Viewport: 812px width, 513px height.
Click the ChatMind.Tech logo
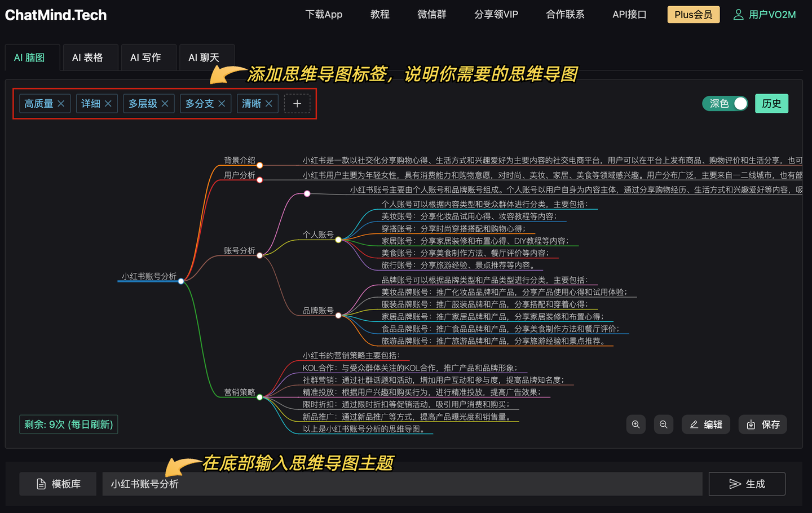[56, 15]
